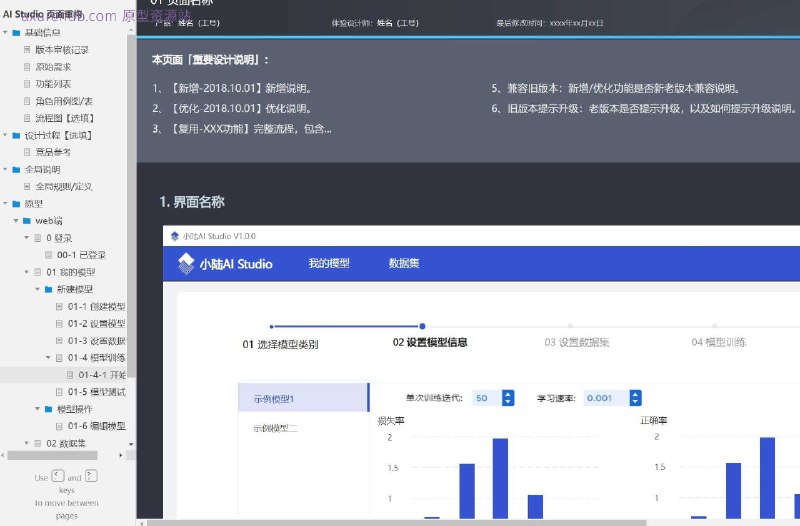Switch to 我的模型 nav tab
This screenshot has width=800, height=526.
pyautogui.click(x=329, y=263)
